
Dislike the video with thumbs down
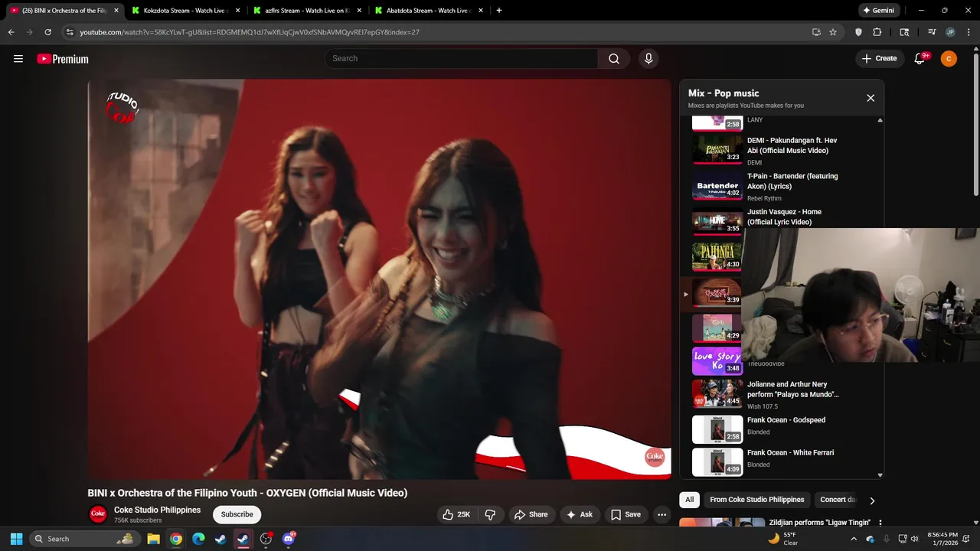pyautogui.click(x=491, y=514)
